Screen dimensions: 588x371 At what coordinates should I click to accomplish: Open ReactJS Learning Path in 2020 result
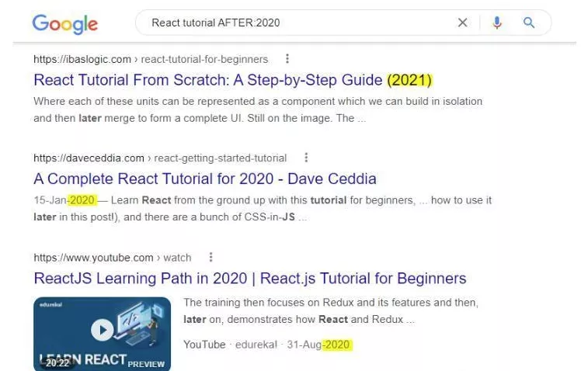(249, 278)
